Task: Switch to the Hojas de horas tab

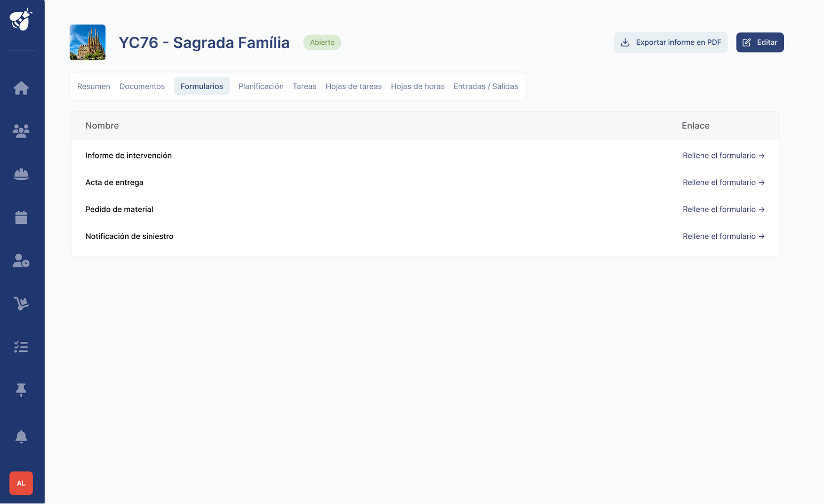Action: click(418, 86)
